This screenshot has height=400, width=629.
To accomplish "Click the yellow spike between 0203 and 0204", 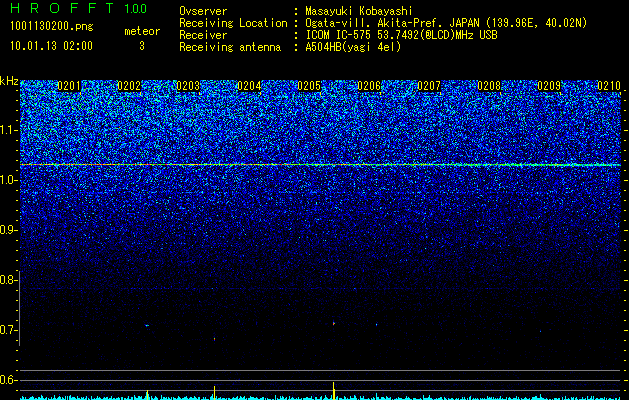I will (x=215, y=393).
